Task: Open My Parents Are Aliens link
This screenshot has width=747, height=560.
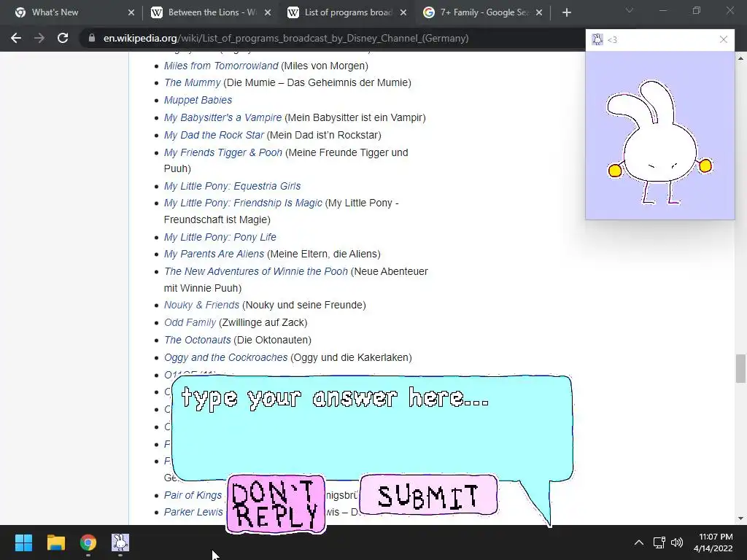Action: coord(214,254)
